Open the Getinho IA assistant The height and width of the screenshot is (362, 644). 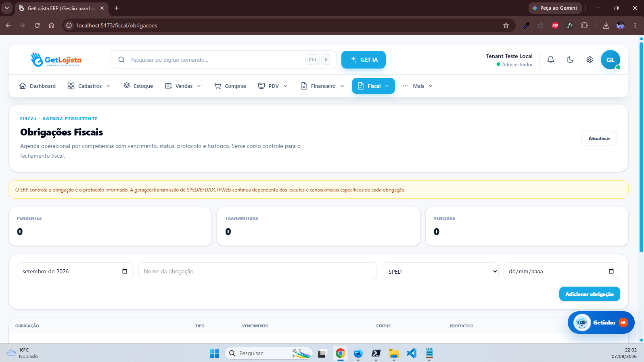click(601, 322)
